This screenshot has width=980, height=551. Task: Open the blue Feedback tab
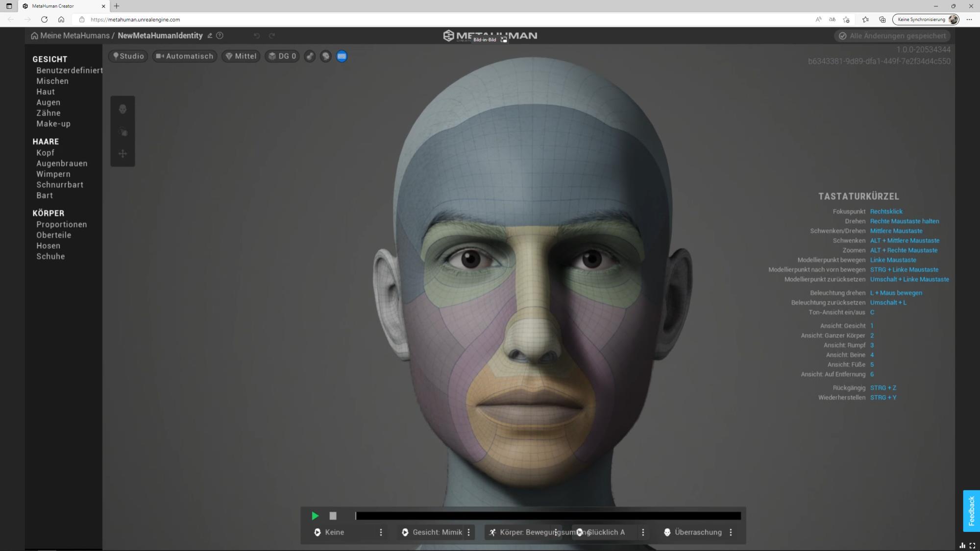click(971, 511)
